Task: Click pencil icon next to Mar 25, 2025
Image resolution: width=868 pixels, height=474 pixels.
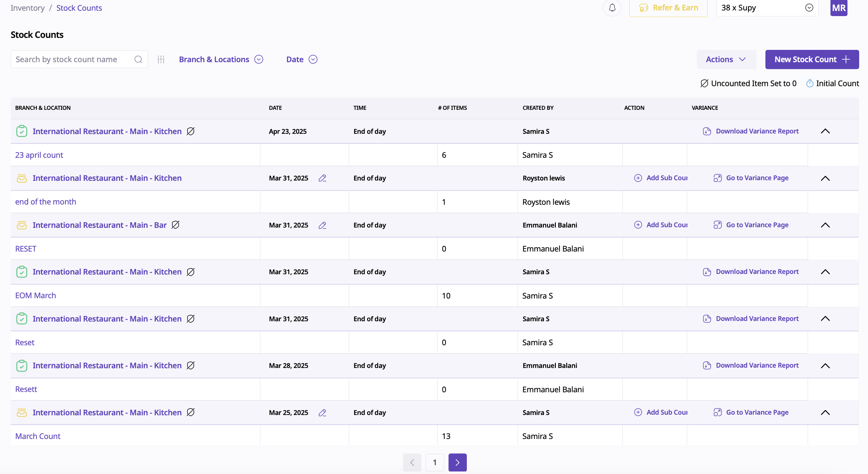Action: [x=323, y=412]
